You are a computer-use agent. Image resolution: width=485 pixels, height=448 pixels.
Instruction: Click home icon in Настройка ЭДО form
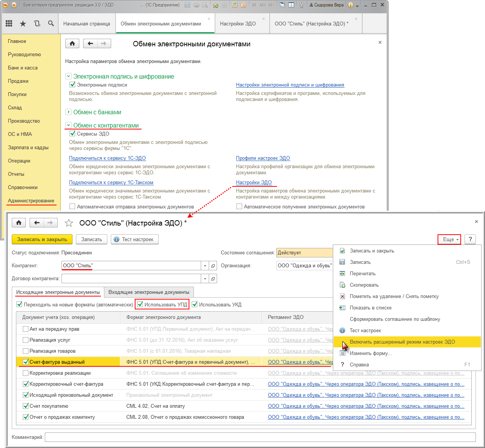coord(19,222)
